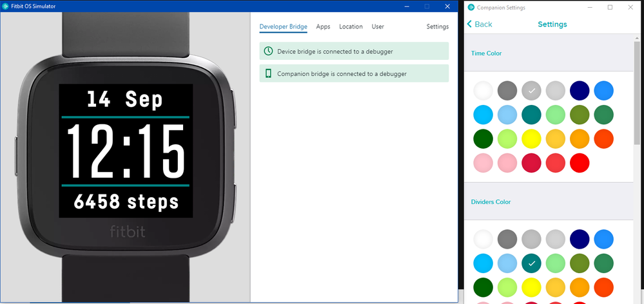The width and height of the screenshot is (644, 304).
Task: Click the back chevron icon in Companion Settings
Action: [469, 24]
